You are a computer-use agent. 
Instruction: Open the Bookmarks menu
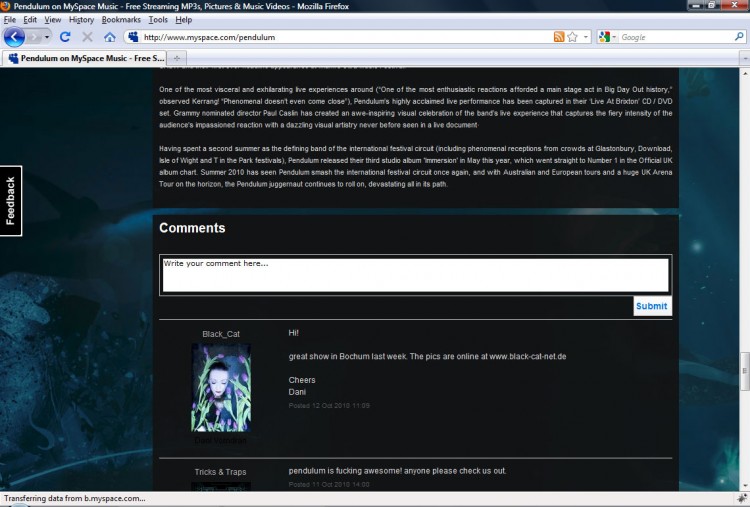(121, 20)
